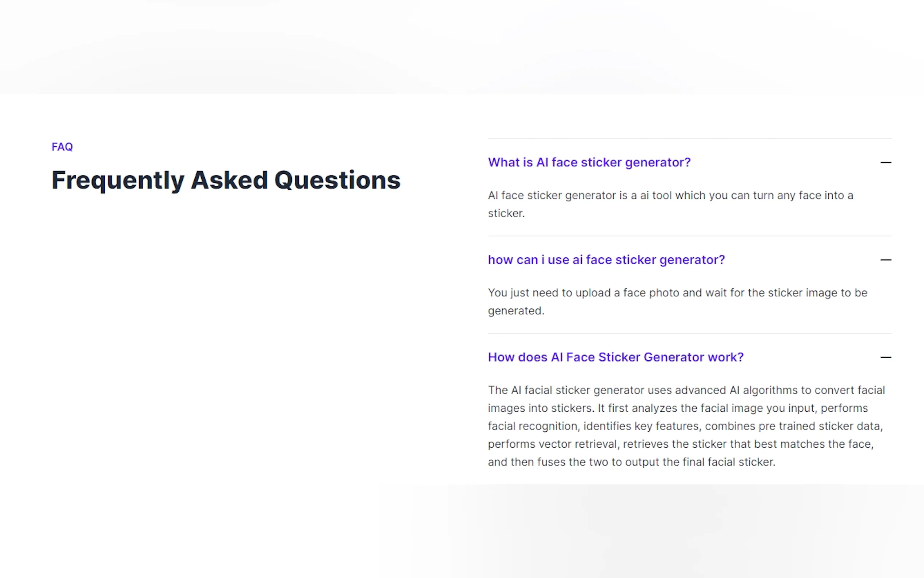Click the word "sticker." ending the first answer
Viewport: 924px width, 578px height.
(x=506, y=213)
